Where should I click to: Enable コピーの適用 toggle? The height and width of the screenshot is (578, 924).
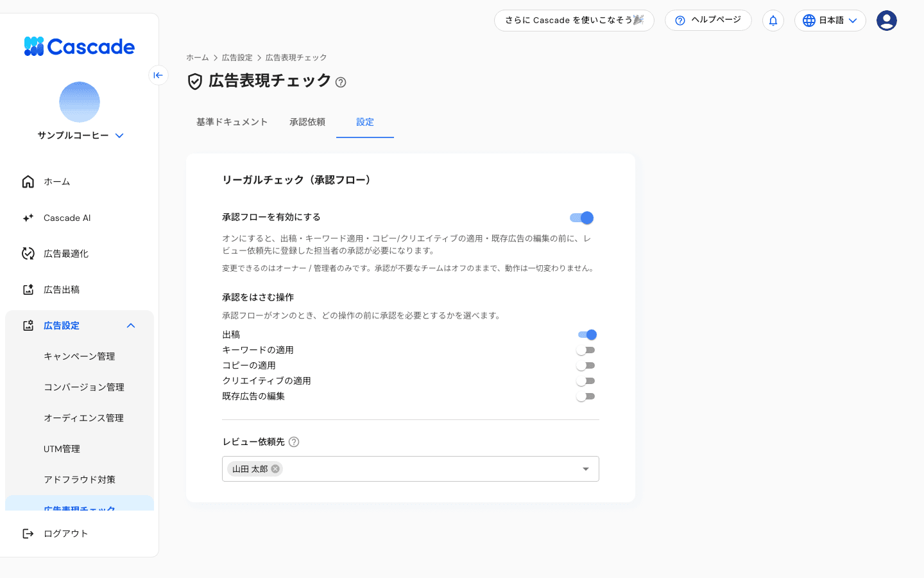pos(586,365)
